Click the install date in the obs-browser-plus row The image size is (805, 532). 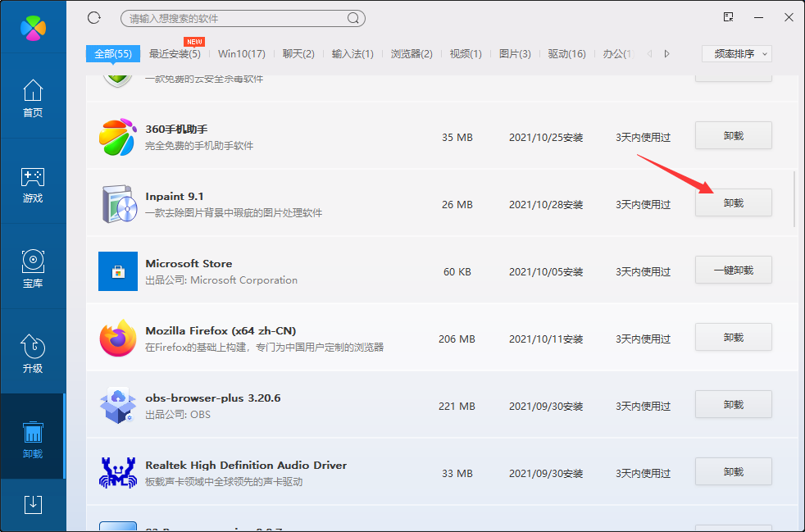(x=546, y=407)
